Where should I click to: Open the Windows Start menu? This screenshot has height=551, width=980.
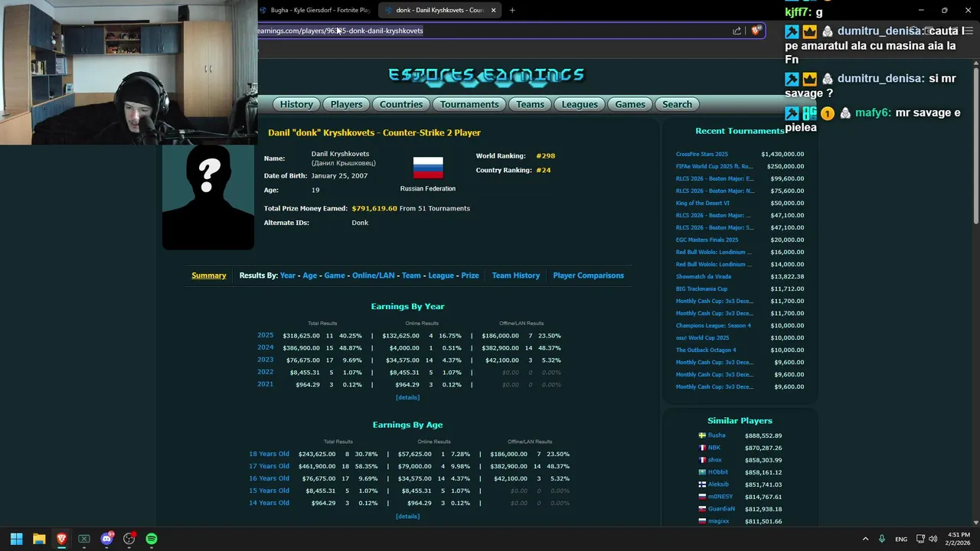coord(16,539)
